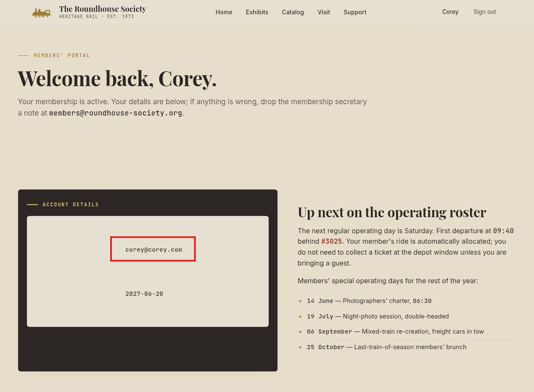Image resolution: width=534 pixels, height=392 pixels.
Task: Go to the Home nav item
Action: point(224,12)
